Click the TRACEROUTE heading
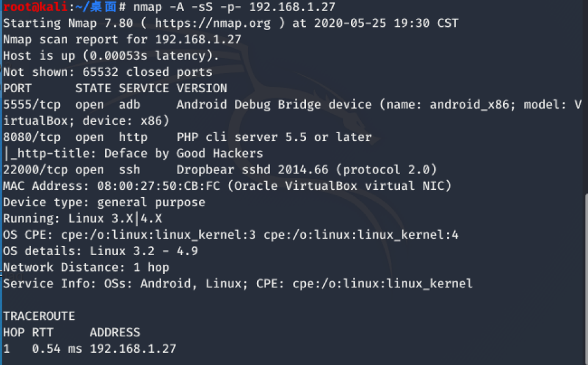The height and width of the screenshot is (365, 588). coord(39,316)
